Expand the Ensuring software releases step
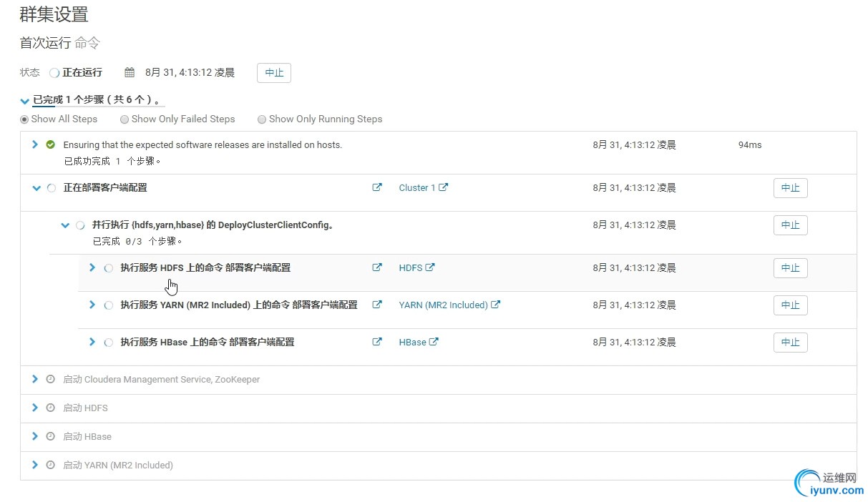The image size is (868, 502). coord(34,144)
